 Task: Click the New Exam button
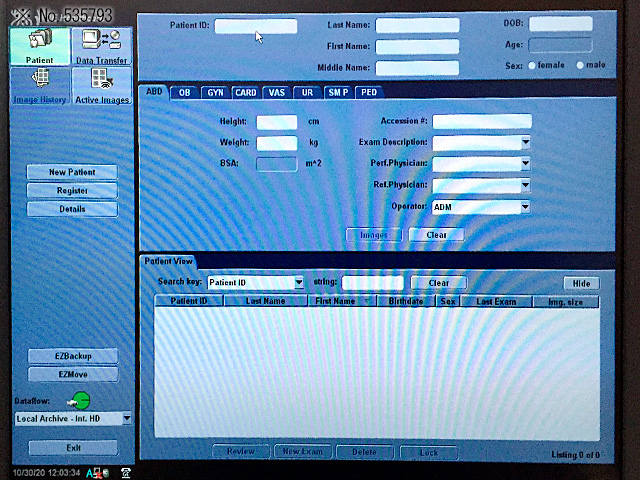[x=302, y=451]
